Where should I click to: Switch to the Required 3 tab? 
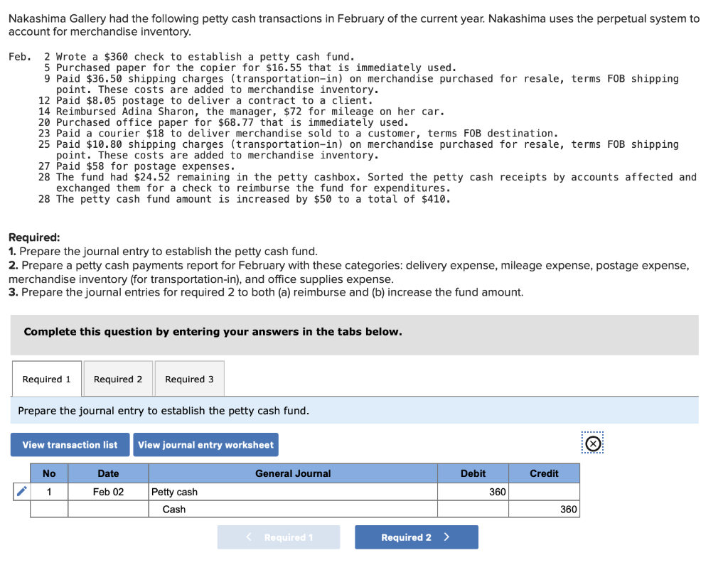coord(189,379)
